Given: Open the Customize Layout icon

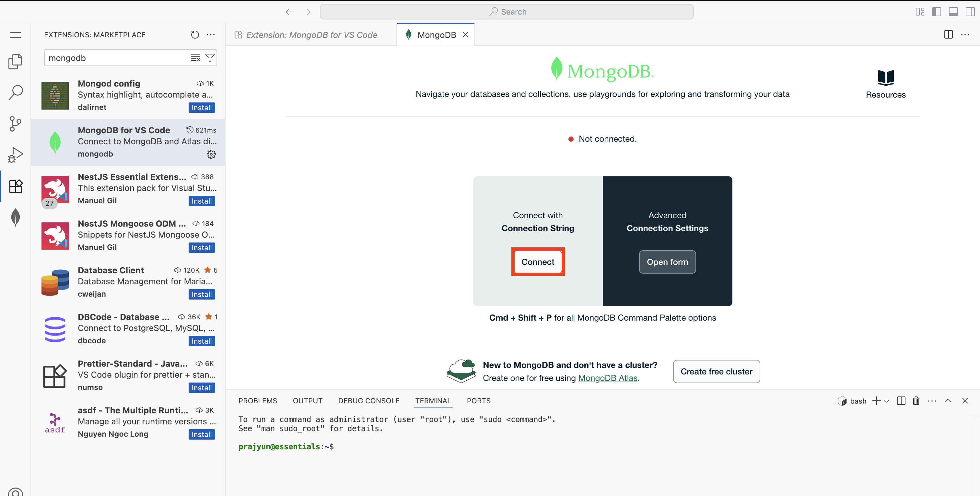Looking at the screenshot, I should (920, 12).
